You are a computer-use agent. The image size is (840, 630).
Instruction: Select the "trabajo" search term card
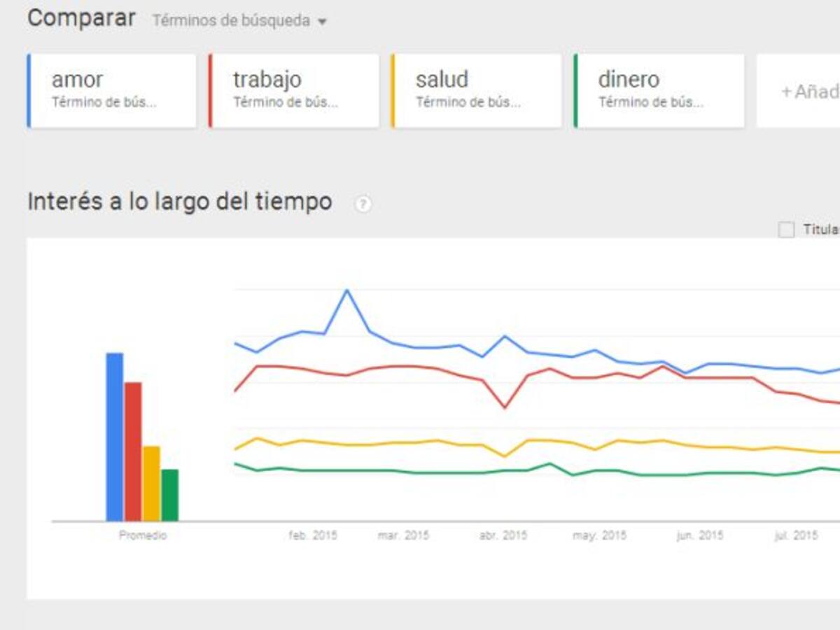(x=294, y=91)
